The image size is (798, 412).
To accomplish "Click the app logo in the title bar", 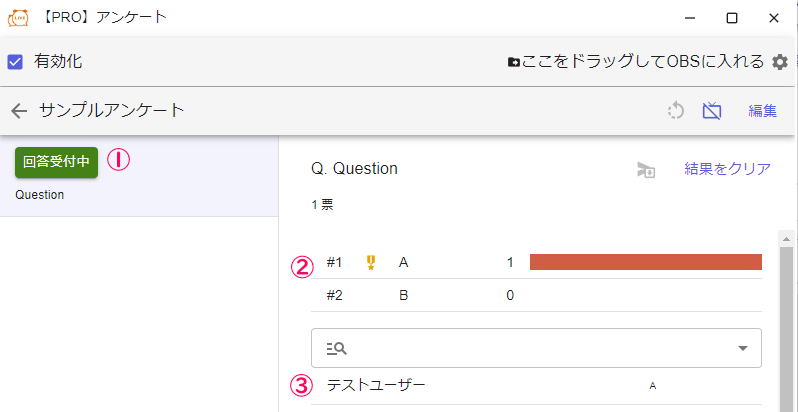I will point(18,18).
